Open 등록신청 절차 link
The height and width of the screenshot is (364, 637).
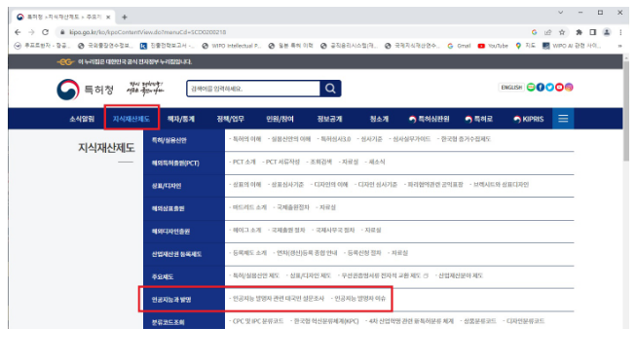pos(364,253)
